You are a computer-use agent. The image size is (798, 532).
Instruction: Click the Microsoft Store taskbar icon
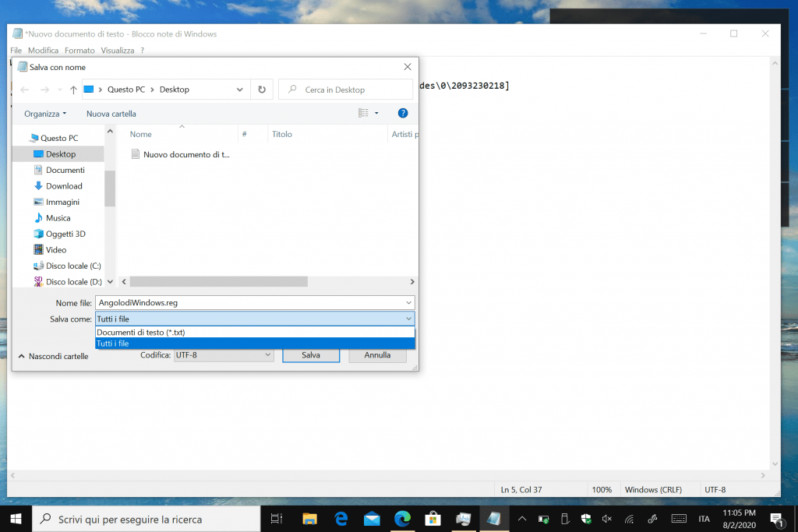[x=433, y=519]
